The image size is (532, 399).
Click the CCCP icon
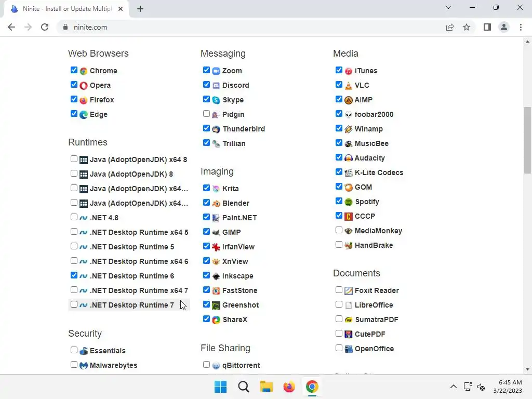[349, 217]
